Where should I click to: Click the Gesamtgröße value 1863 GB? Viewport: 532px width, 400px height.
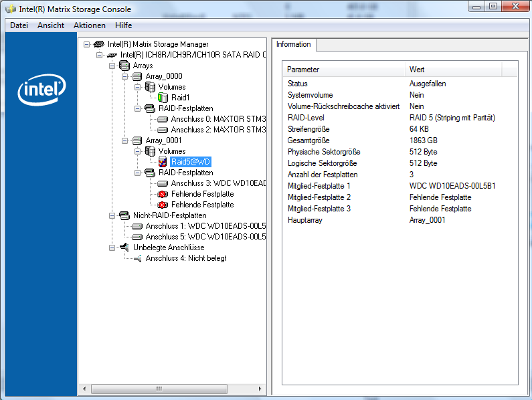tap(424, 140)
